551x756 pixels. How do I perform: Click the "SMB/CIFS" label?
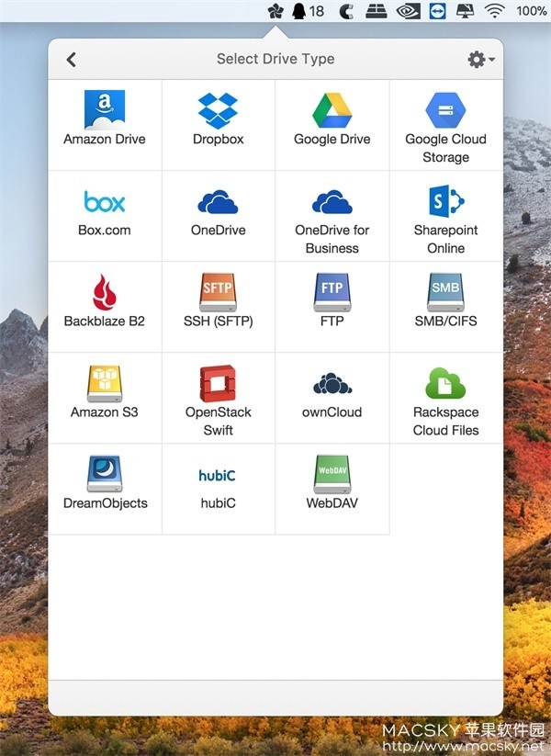[446, 322]
